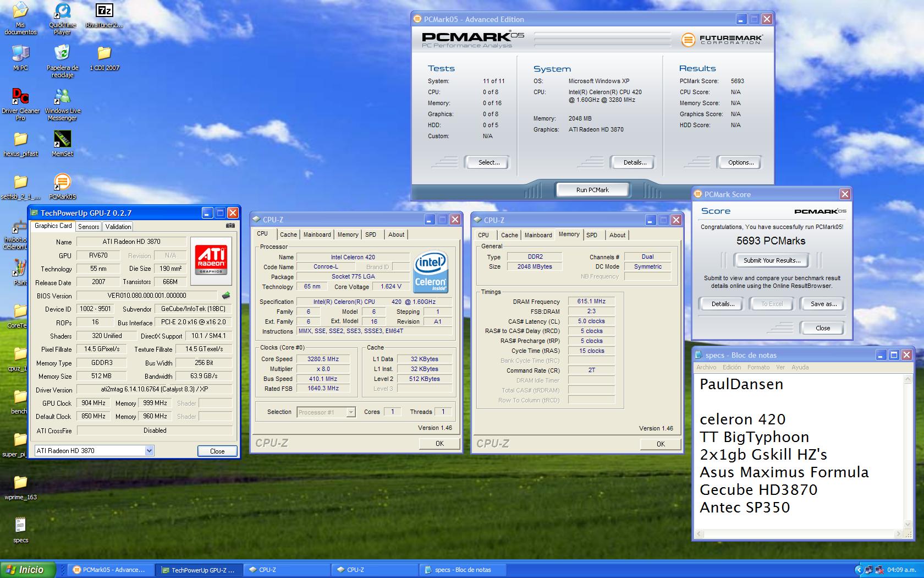Click the taskbar clock 04:09 a.m.
Viewport: 924px width, 578px height.
(901, 570)
